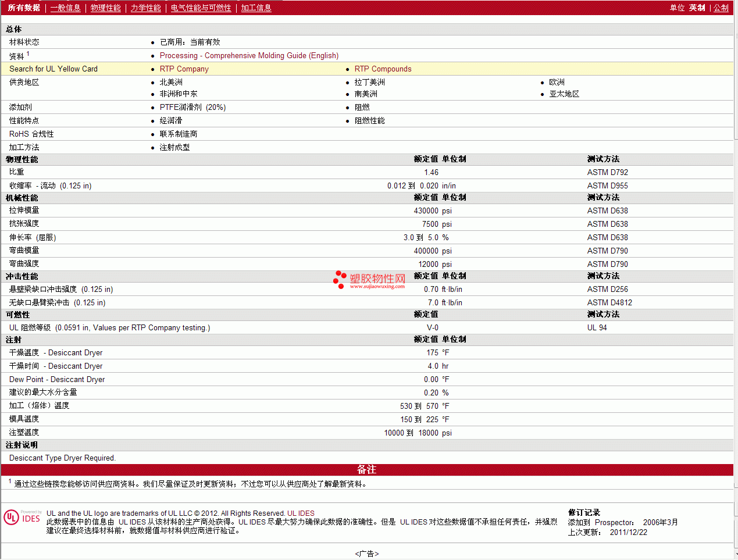Click 加工(熔体)温度 row label
The image size is (738, 560).
(39, 405)
